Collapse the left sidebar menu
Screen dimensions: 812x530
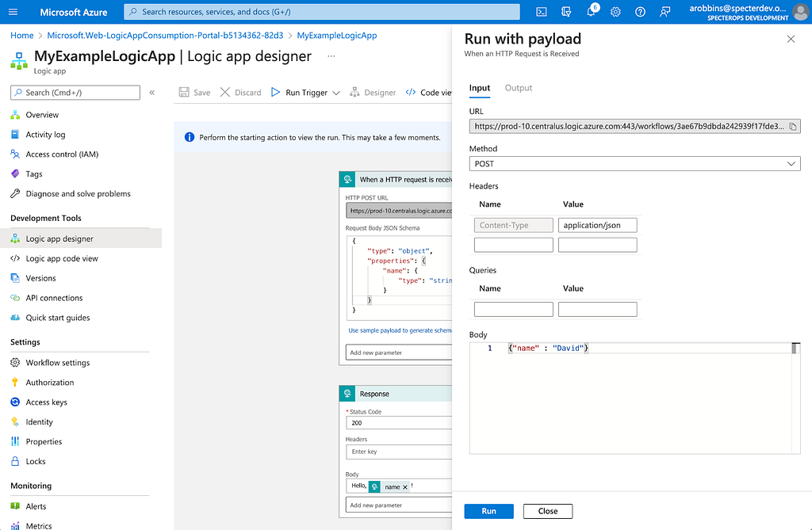pyautogui.click(x=151, y=93)
